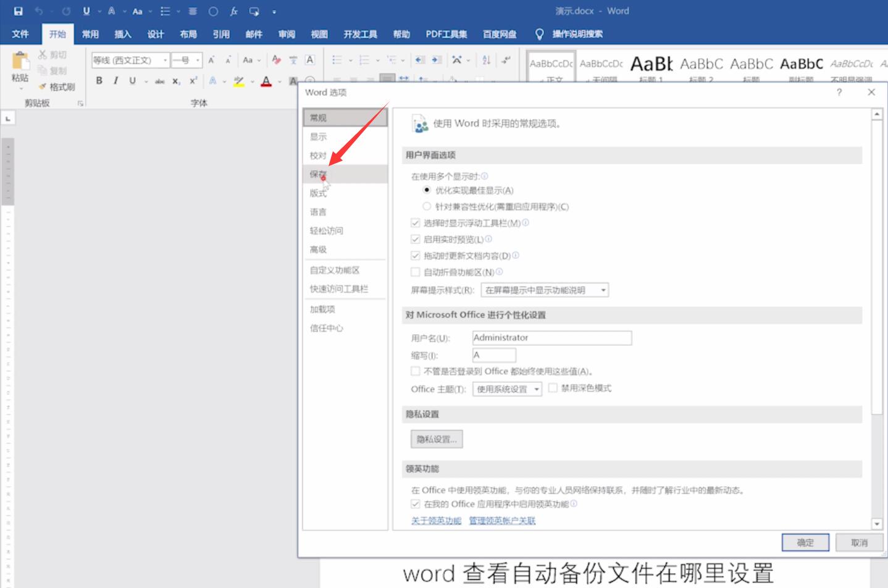This screenshot has height=588, width=888.
Task: Open Office theme (Office 主题) dropdown
Action: tap(507, 389)
